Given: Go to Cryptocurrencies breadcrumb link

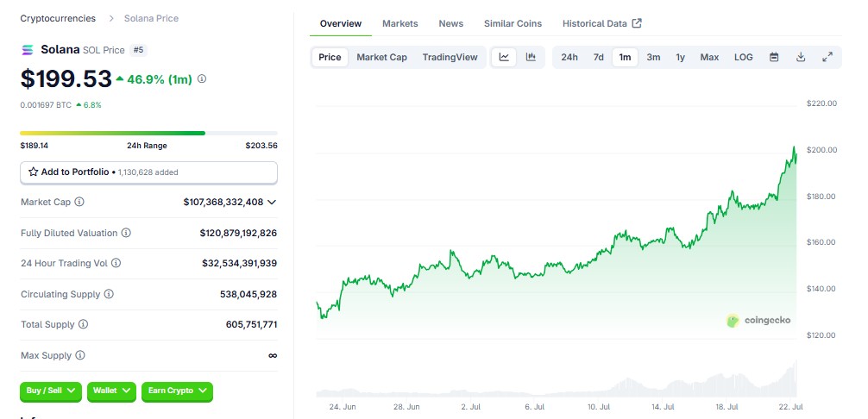Looking at the screenshot, I should (58, 18).
